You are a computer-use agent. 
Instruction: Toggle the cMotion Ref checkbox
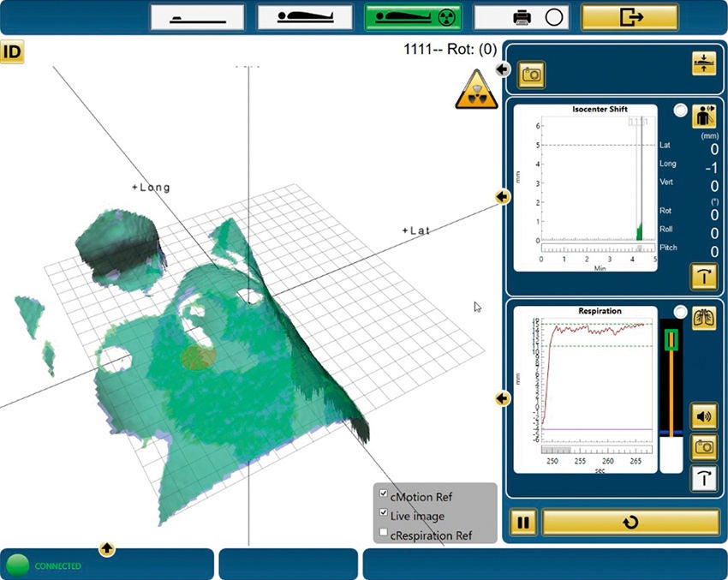384,493
